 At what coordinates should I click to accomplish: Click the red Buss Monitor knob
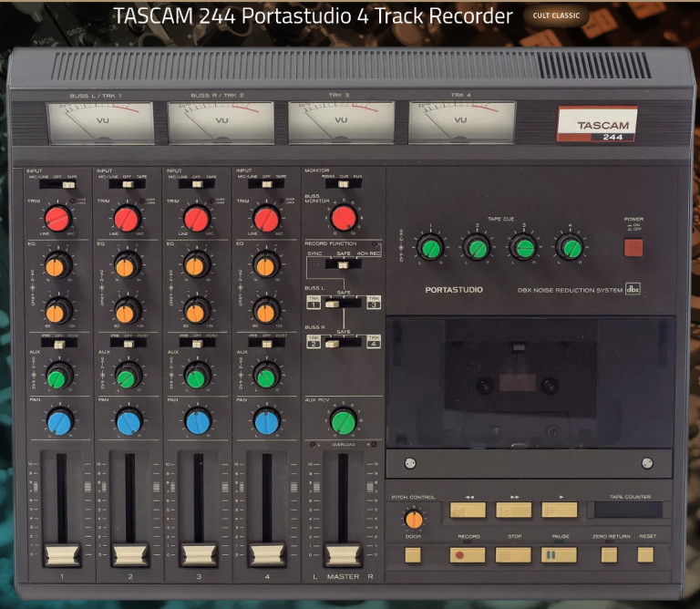[x=343, y=218]
